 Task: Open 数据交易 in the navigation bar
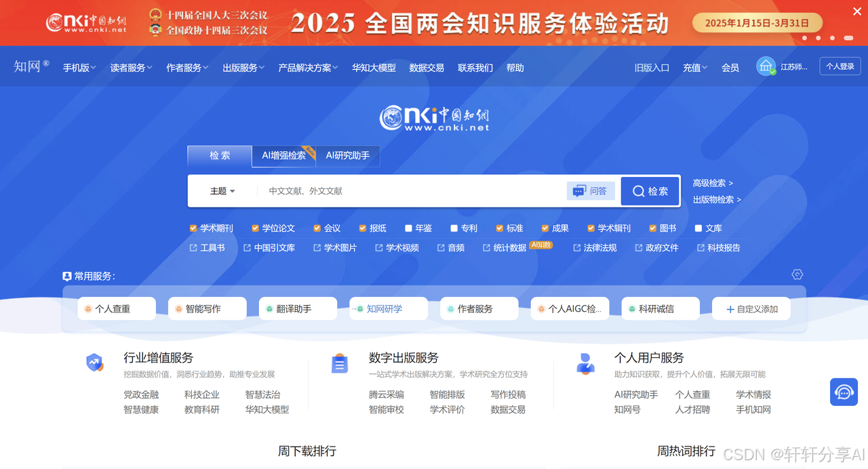tap(427, 68)
